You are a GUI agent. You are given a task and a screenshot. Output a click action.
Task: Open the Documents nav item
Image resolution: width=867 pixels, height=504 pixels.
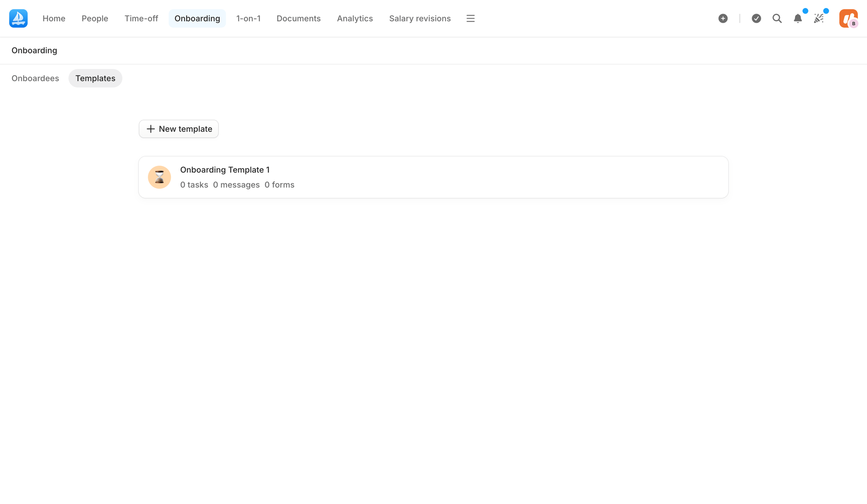point(298,18)
